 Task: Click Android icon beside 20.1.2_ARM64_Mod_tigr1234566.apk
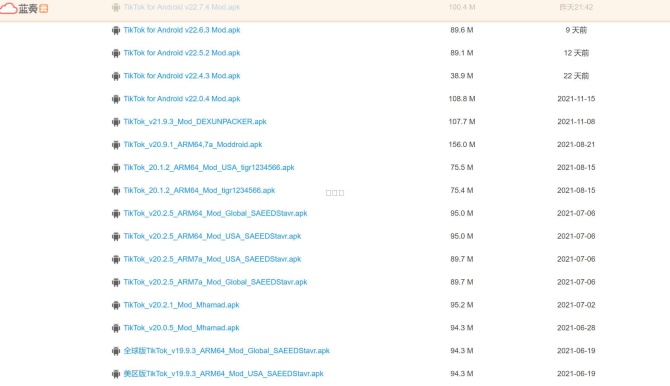(116, 191)
